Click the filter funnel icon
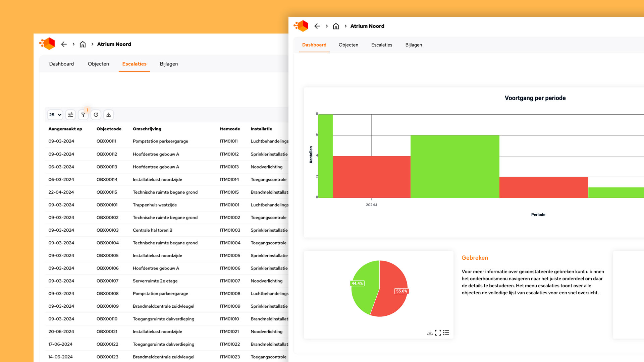This screenshot has width=644, height=362. pos(83,115)
